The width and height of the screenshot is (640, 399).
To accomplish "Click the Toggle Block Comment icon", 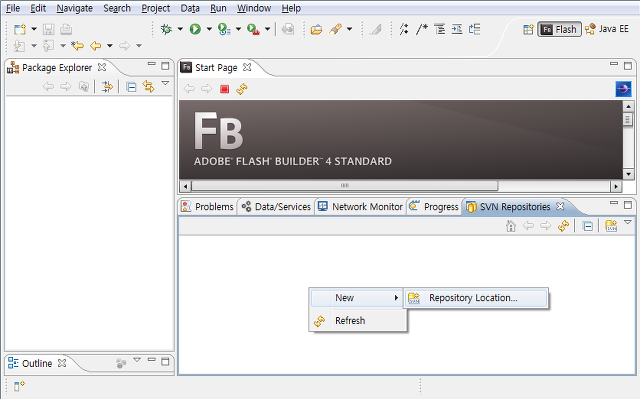I will (422, 29).
